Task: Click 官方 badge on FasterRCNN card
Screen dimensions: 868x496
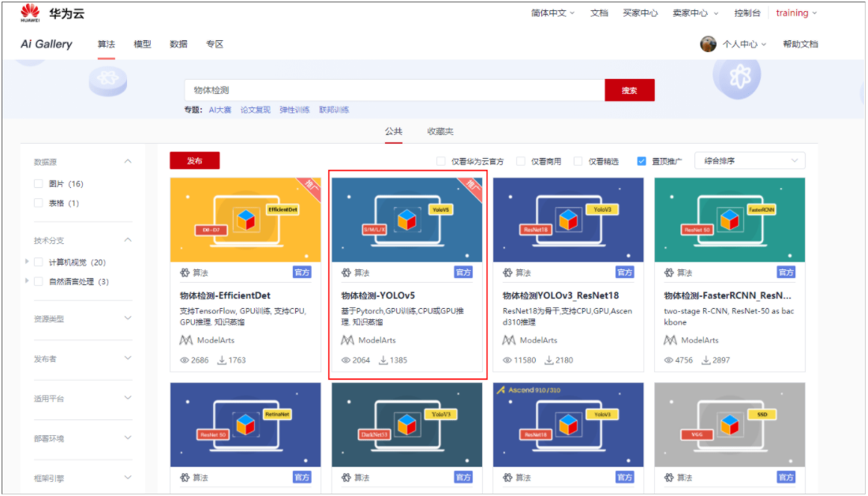Action: tap(786, 272)
